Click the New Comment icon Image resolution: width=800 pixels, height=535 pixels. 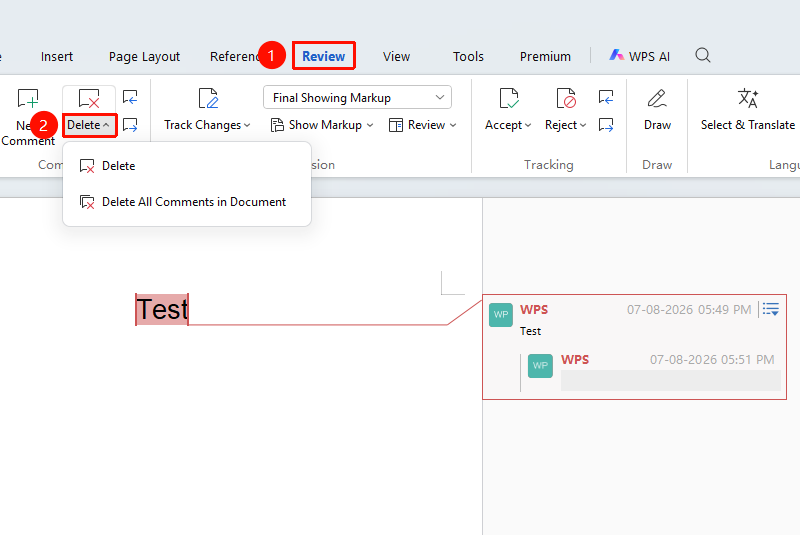28,98
